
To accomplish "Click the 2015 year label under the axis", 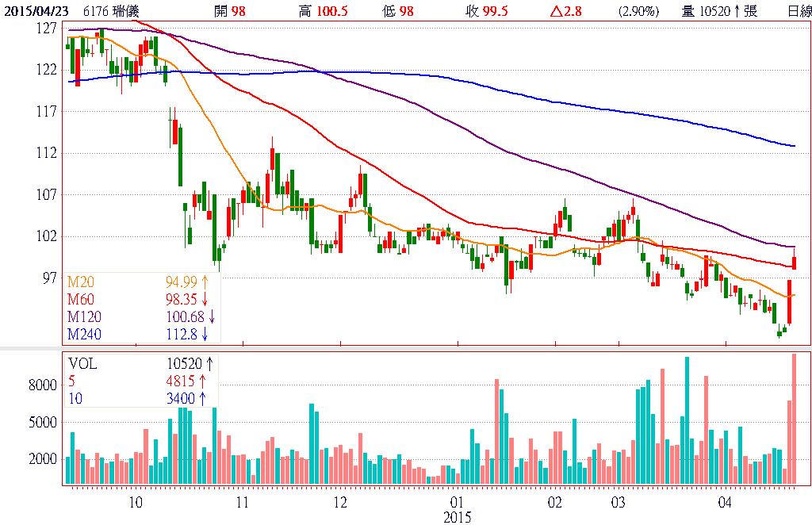I will click(x=458, y=517).
